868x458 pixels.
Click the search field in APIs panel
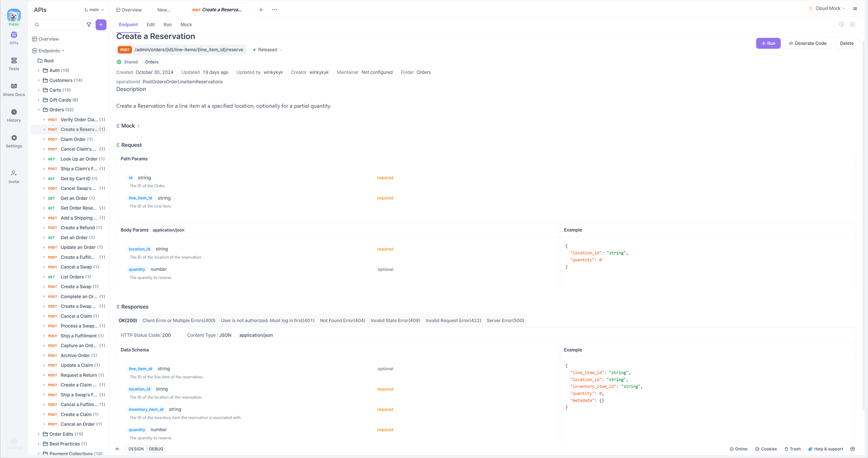(56, 25)
